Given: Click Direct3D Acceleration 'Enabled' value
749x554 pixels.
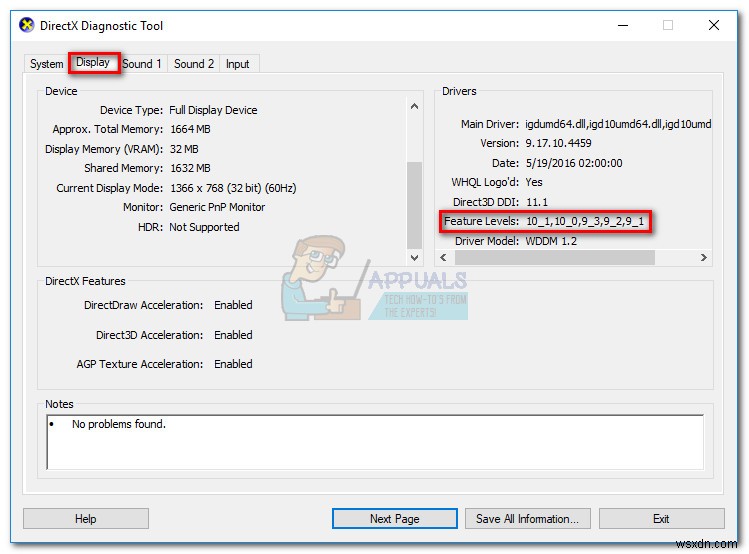Looking at the screenshot, I should (x=233, y=335).
